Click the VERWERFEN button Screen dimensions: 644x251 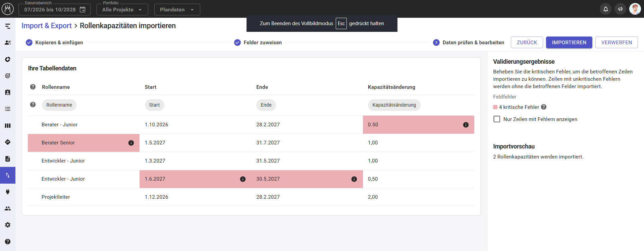coord(616,43)
